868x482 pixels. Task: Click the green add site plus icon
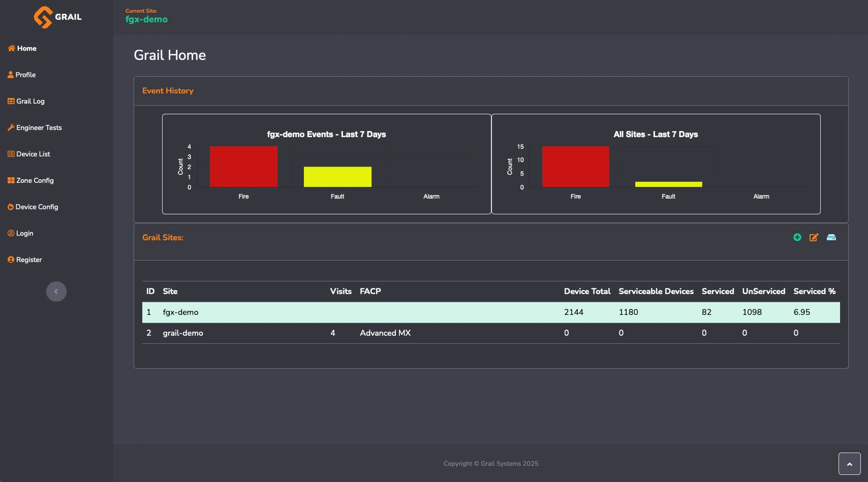(x=797, y=237)
